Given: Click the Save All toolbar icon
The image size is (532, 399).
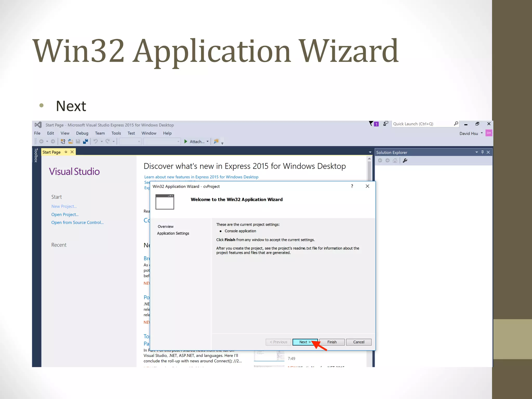Looking at the screenshot, I should [85, 141].
